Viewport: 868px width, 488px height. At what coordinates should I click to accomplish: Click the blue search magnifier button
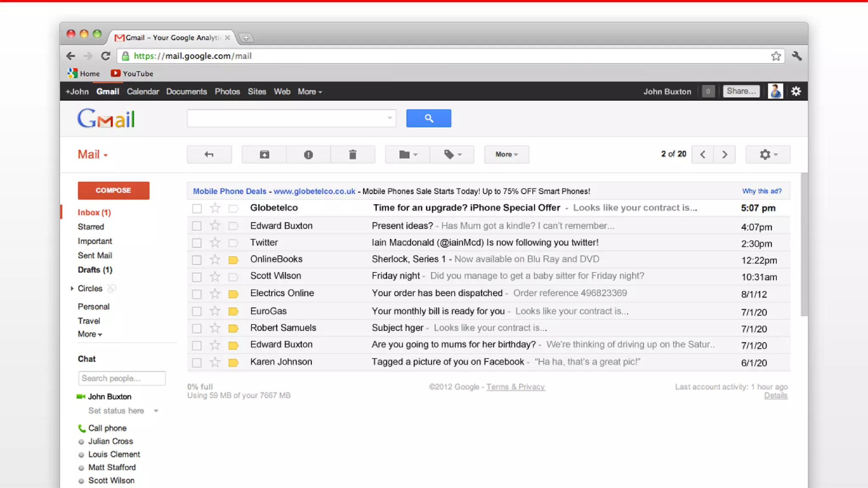(428, 118)
